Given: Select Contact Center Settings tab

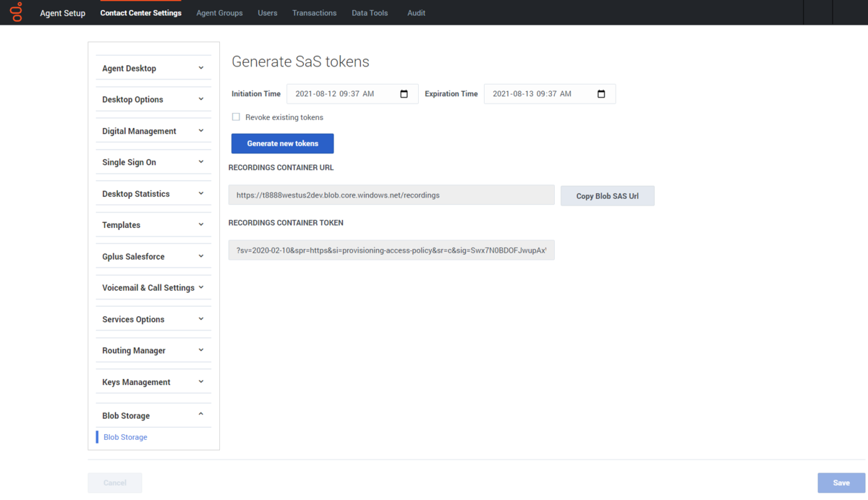Looking at the screenshot, I should point(141,13).
